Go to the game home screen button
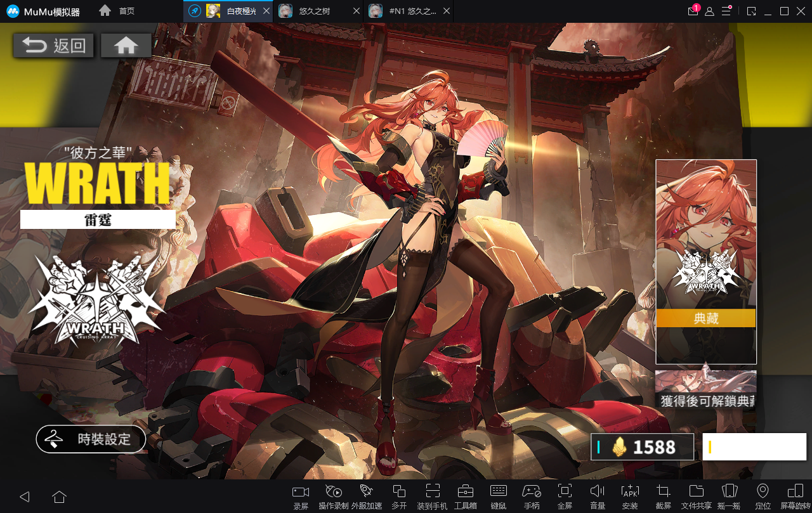 126,46
